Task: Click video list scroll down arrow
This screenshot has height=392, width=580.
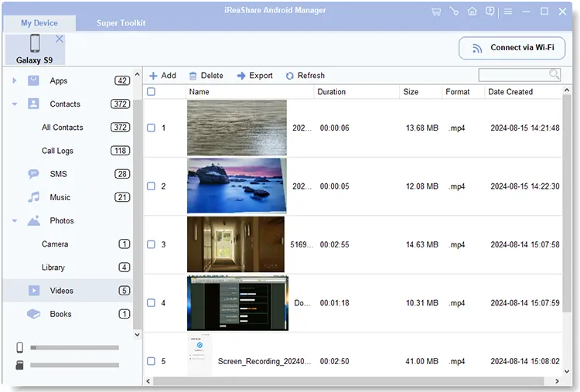Action: click(x=567, y=371)
